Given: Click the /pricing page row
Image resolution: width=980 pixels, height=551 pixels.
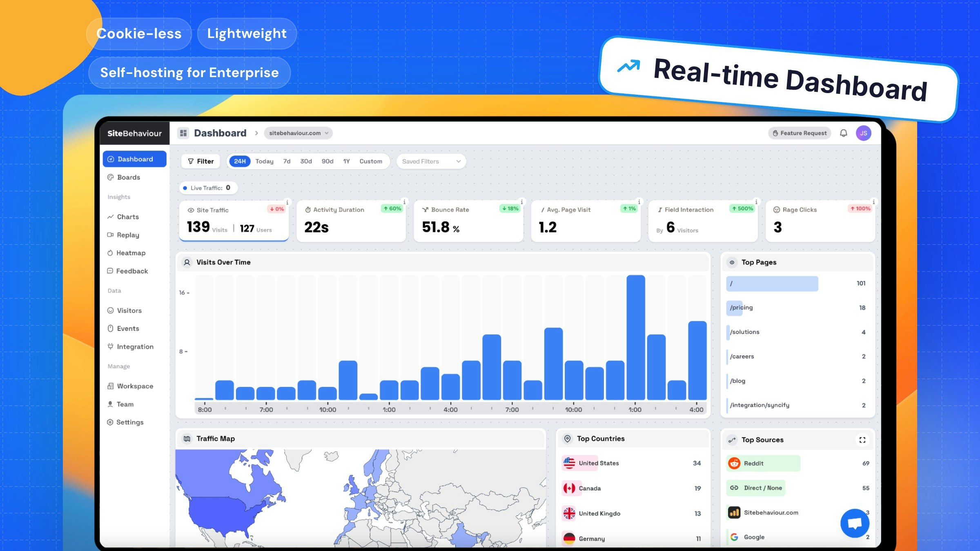Looking at the screenshot, I should point(798,308).
